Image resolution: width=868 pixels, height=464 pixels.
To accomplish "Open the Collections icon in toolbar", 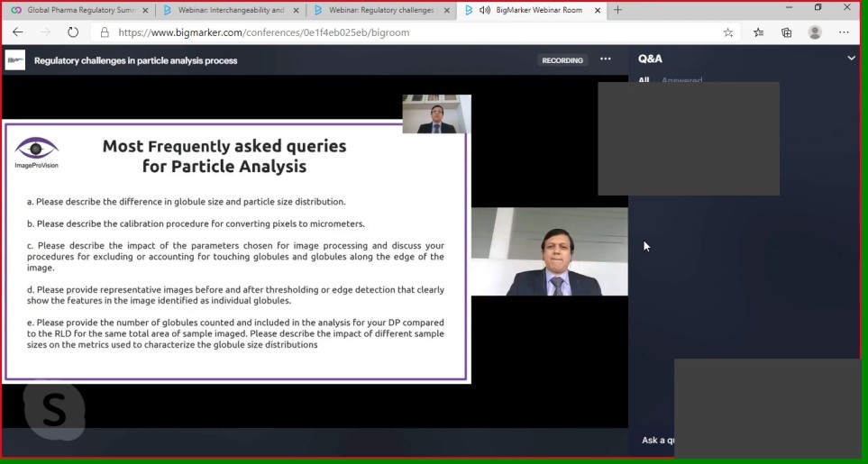I will click(x=787, y=32).
